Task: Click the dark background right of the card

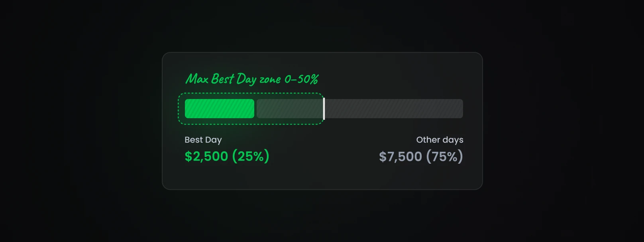Action: pos(562,120)
